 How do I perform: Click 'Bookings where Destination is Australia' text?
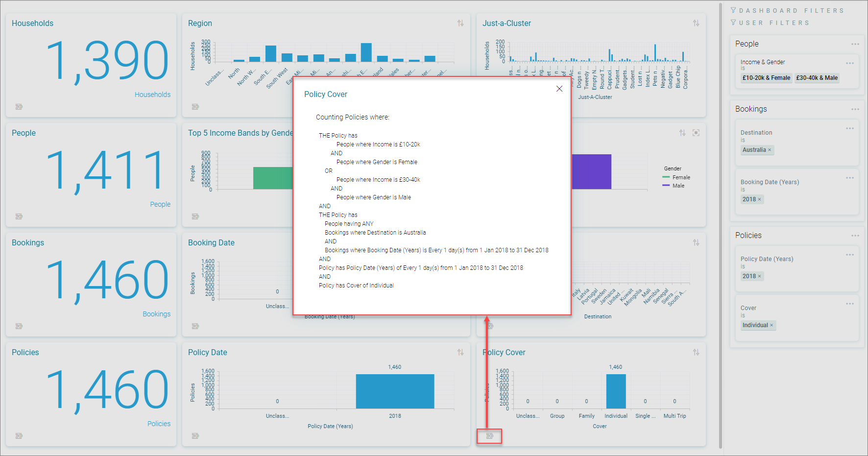coord(375,233)
